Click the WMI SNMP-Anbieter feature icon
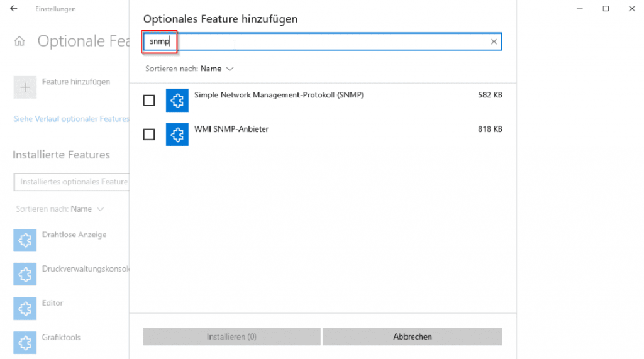The height and width of the screenshot is (359, 644). (177, 134)
